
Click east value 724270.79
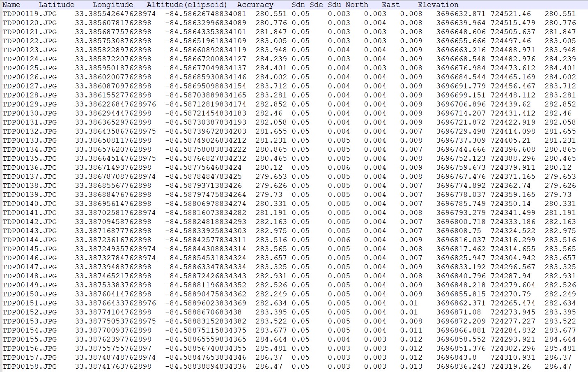pyautogui.click(x=510, y=294)
